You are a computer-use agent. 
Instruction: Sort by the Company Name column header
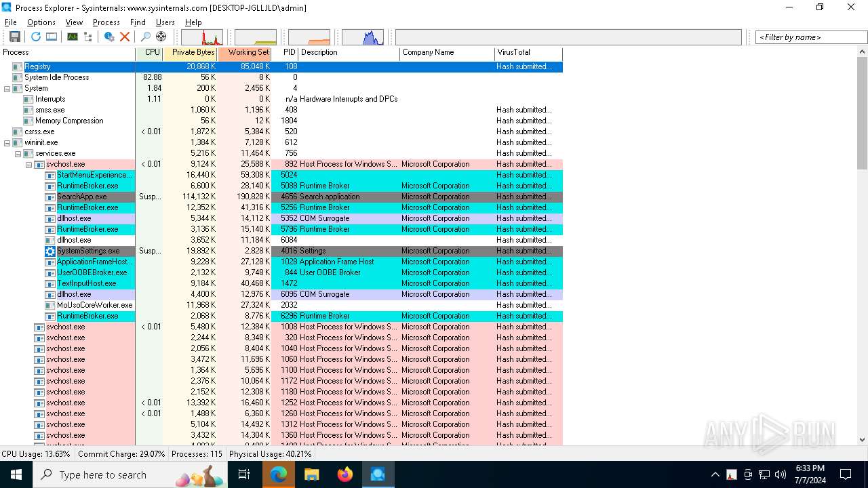point(448,52)
